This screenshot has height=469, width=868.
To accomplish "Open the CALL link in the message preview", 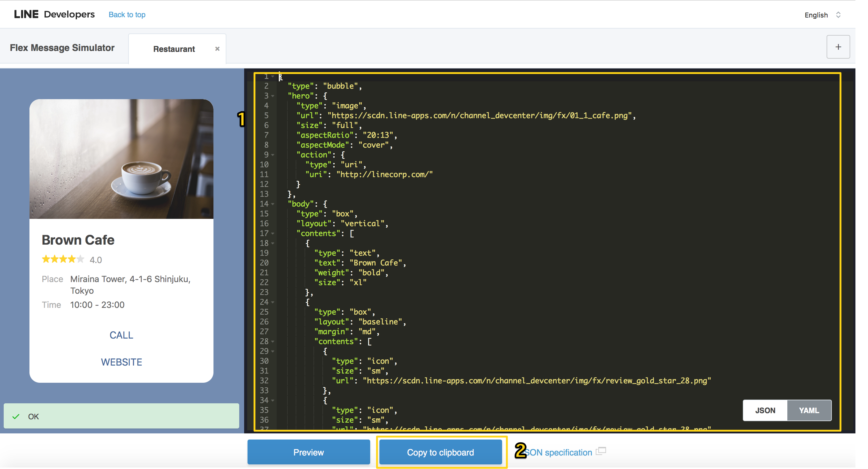I will tap(121, 335).
